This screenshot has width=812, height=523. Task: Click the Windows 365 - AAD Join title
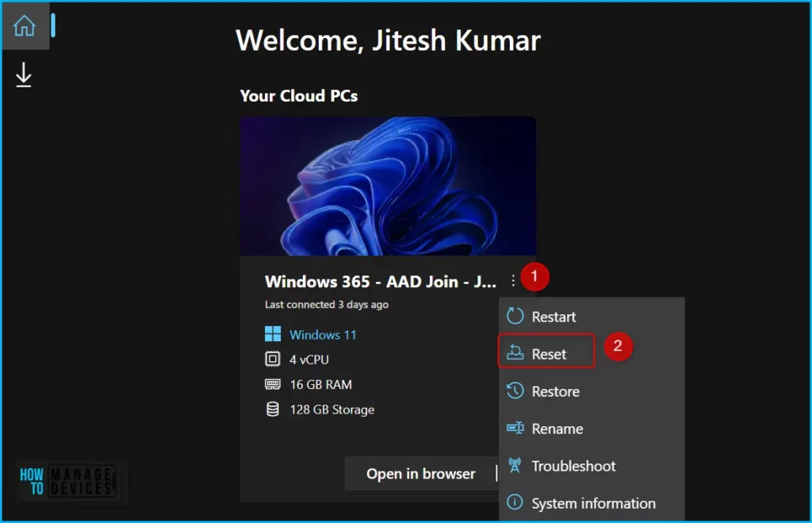pos(381,282)
